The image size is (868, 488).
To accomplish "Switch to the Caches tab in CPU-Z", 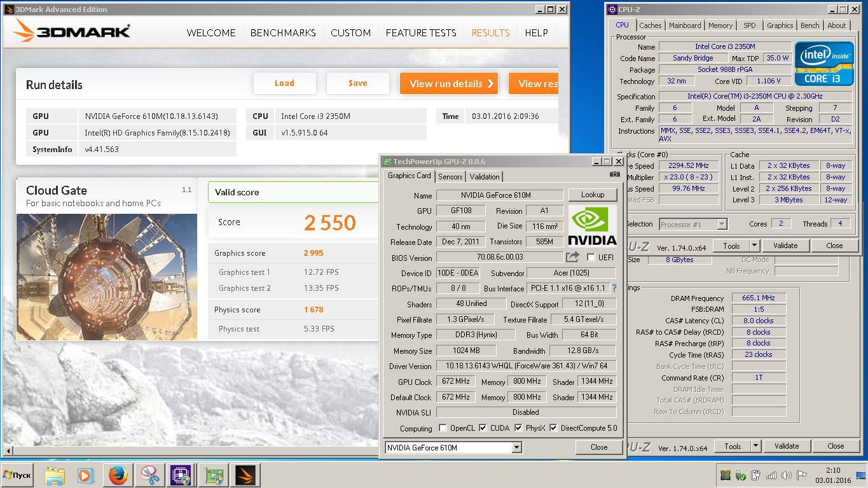I will [x=650, y=25].
